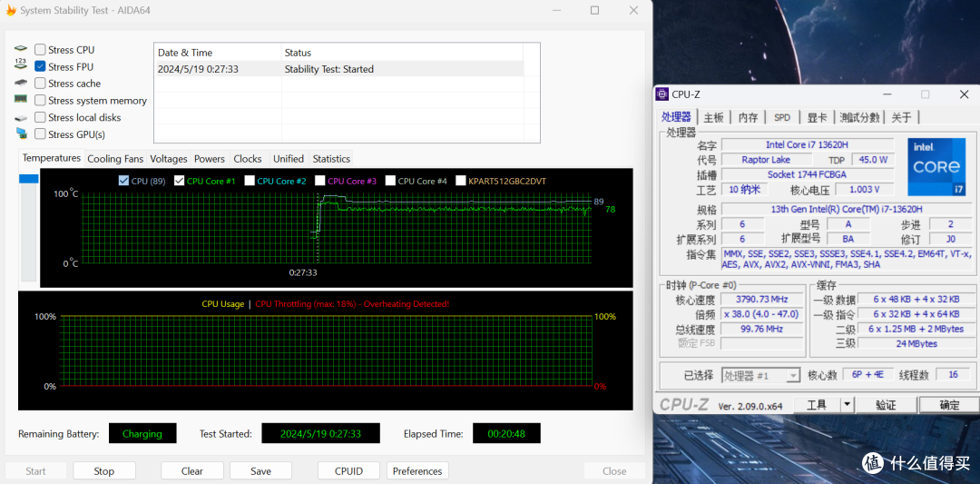Click the Stop button

[x=103, y=471]
